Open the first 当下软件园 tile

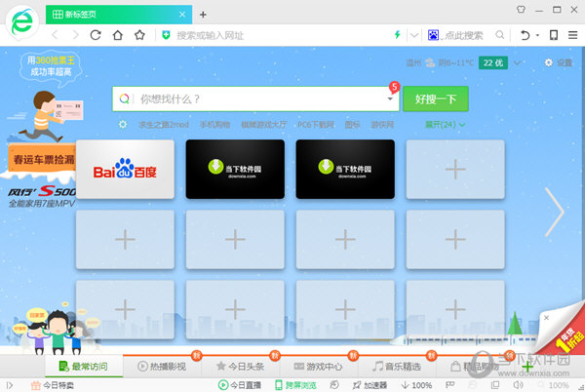[235, 170]
